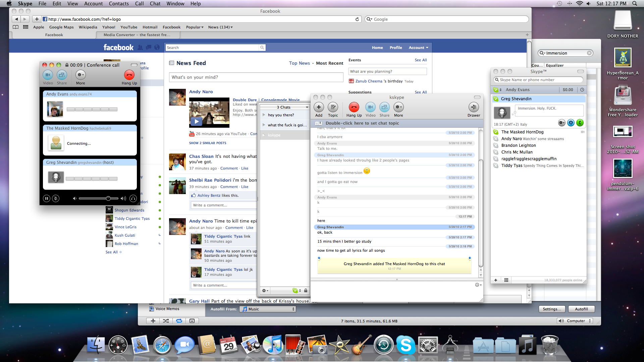
Task: Send chat message to Greg Shevandin
Action: click(571, 123)
